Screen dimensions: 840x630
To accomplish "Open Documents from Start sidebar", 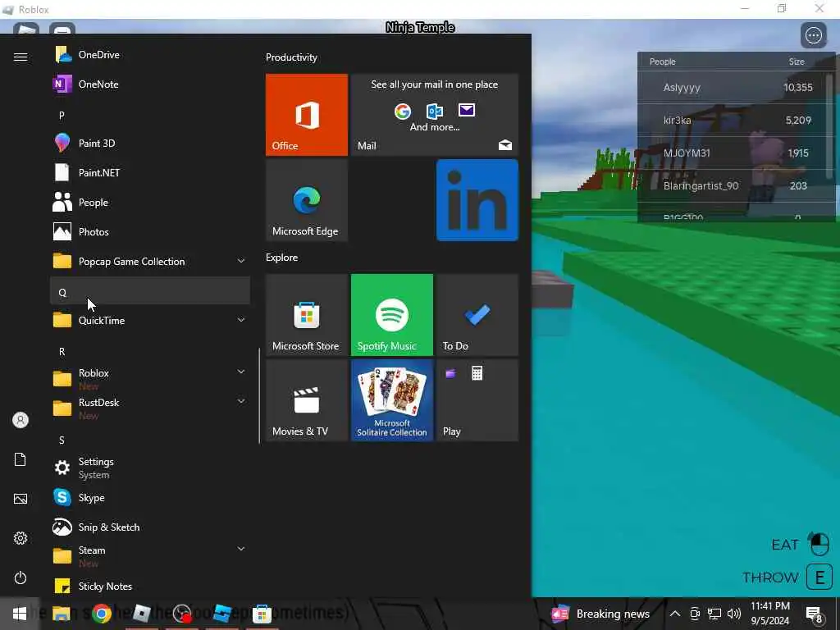I will 21,459.
